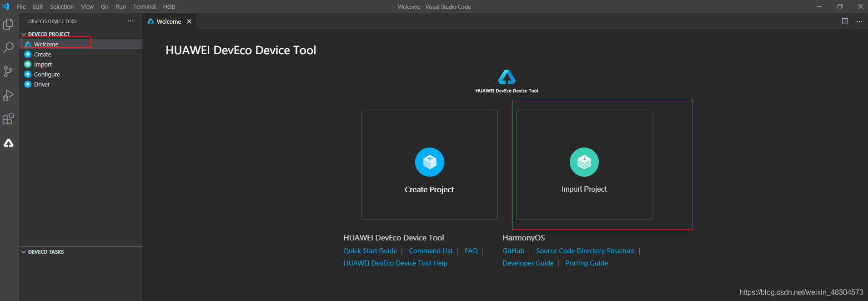Open the Developer Guide link
The image size is (868, 301).
pos(528,263)
